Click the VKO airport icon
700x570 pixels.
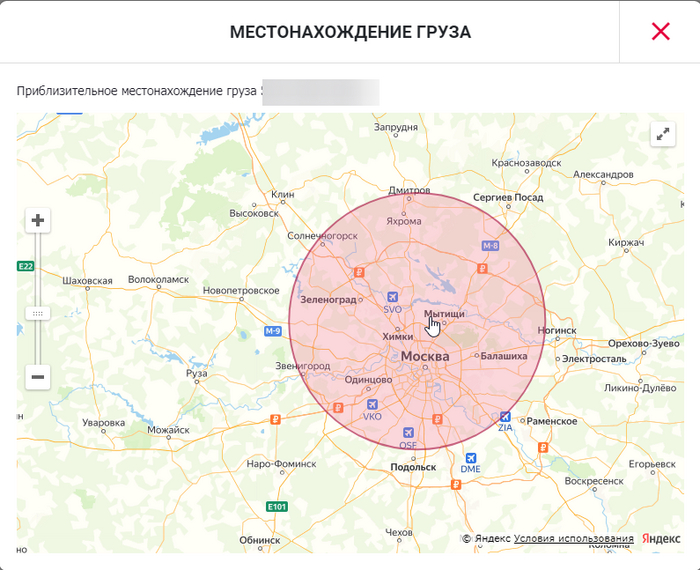pyautogui.click(x=372, y=404)
